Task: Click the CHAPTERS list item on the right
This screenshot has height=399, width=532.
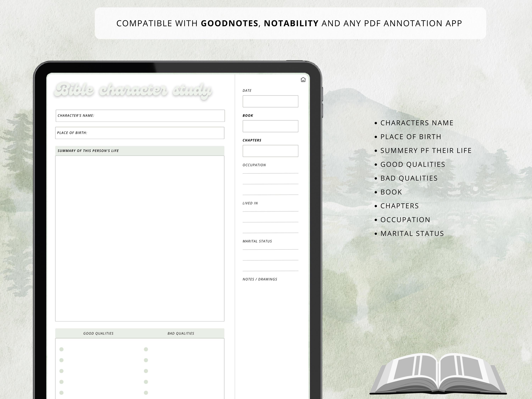Action: 400,206
